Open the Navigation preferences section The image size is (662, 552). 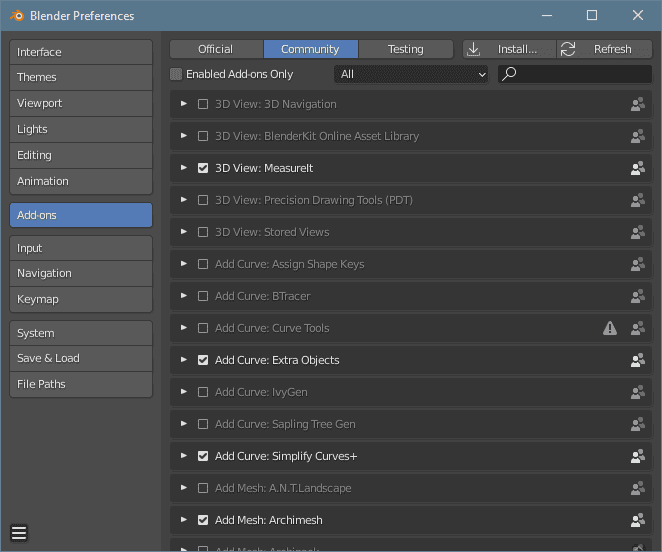coord(81,273)
